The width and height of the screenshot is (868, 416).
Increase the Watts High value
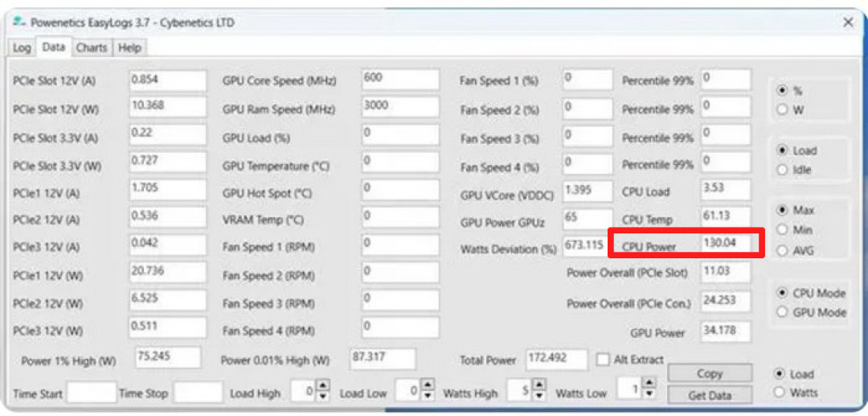[x=540, y=384]
